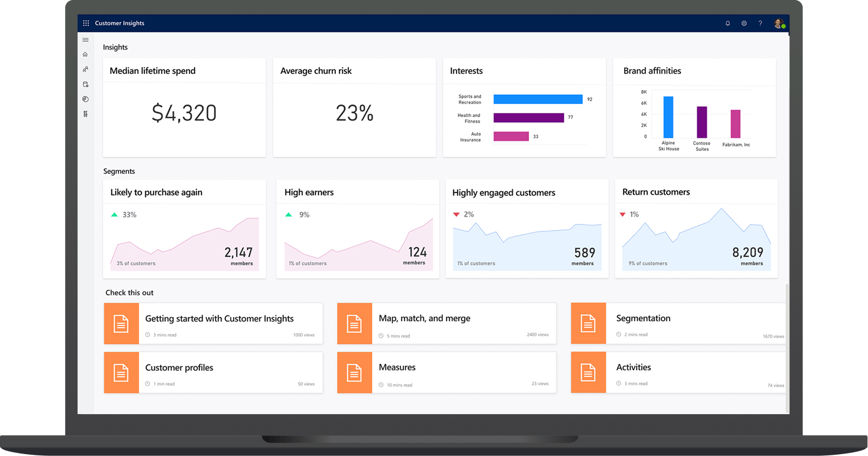
Task: Open the Customer profiles article card
Action: 179,368
